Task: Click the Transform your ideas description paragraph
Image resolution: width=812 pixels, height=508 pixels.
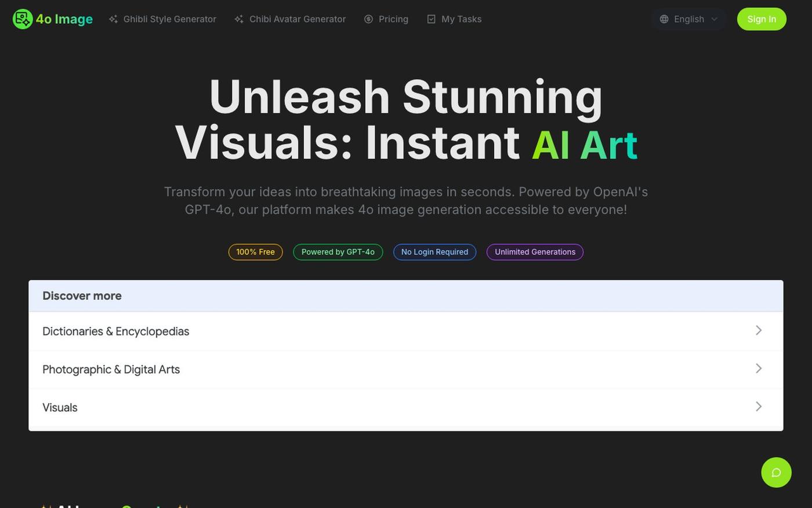Action: (406, 201)
